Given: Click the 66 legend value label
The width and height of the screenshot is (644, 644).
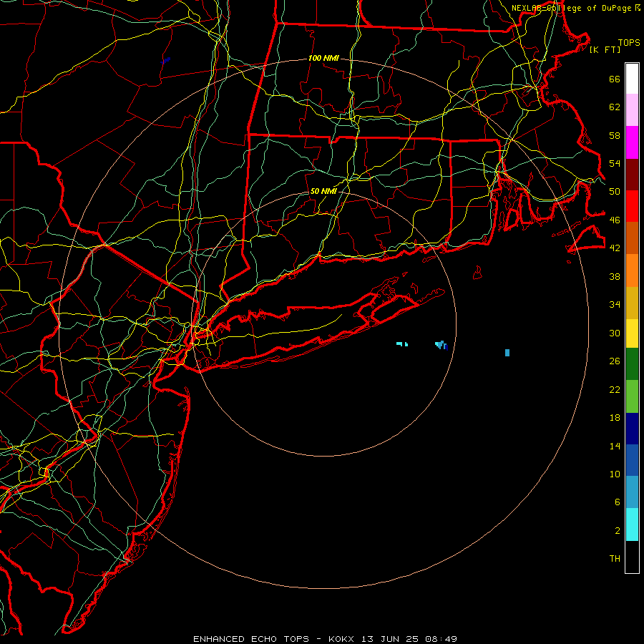Looking at the screenshot, I should (x=615, y=79).
